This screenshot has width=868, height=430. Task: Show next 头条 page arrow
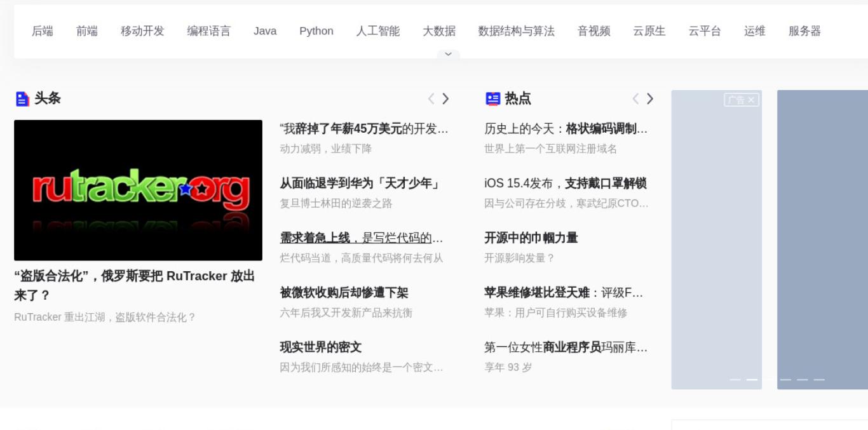445,98
